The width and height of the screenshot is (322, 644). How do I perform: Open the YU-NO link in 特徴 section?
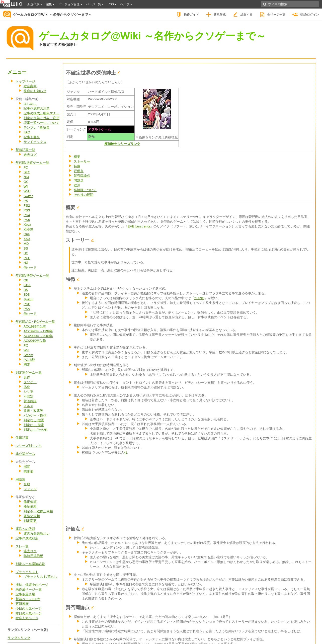(199, 298)
